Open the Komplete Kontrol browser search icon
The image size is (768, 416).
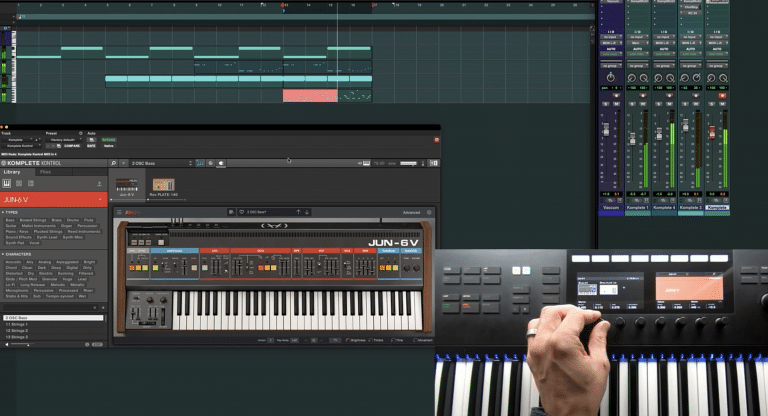tap(113, 163)
